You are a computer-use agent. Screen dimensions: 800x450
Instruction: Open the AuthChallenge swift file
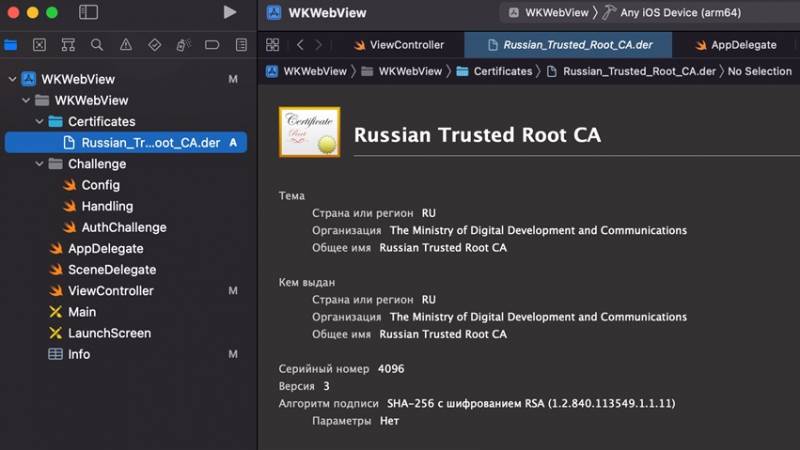(125, 228)
